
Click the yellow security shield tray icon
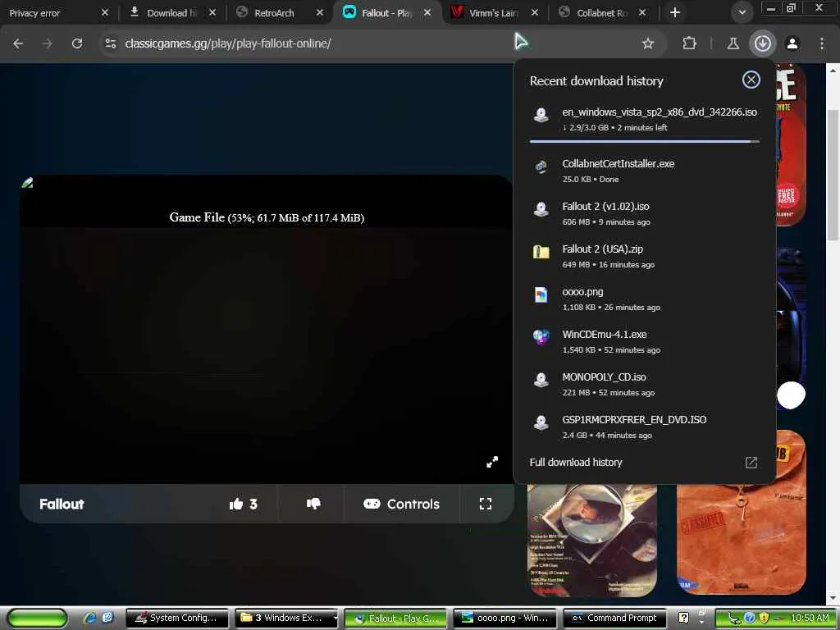pos(764,618)
